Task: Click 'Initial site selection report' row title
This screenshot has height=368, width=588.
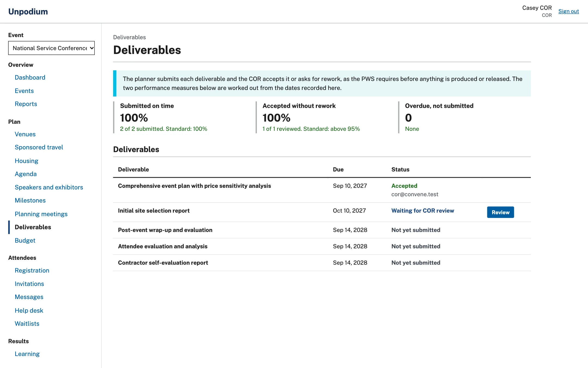Action: (154, 210)
